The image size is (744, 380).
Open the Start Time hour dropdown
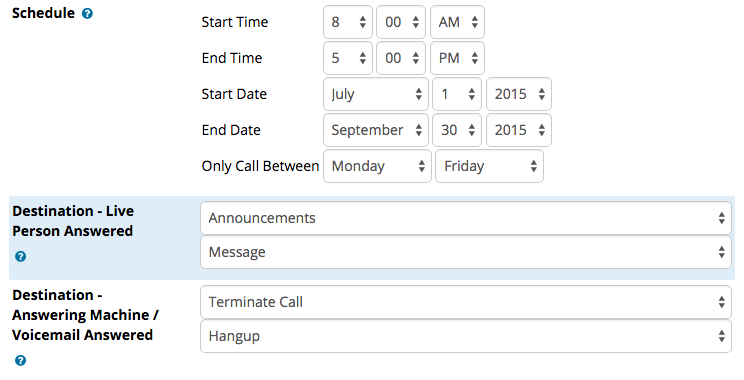point(348,22)
